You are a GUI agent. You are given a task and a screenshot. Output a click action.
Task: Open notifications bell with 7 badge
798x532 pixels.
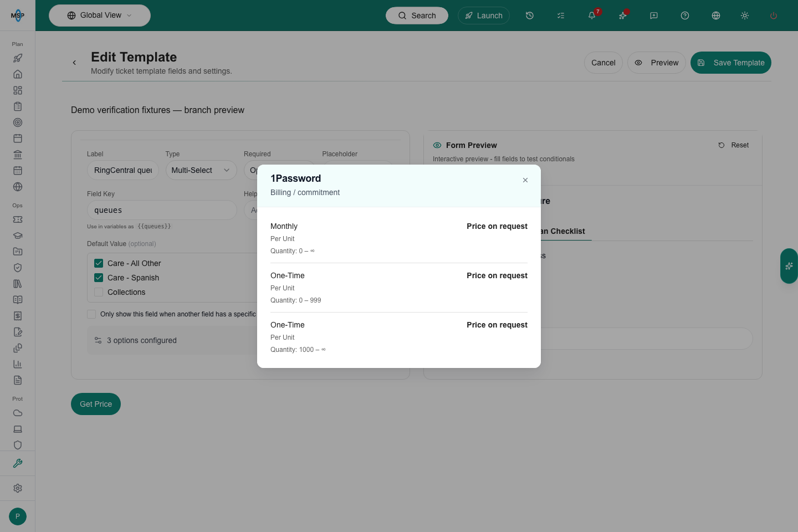coord(592,16)
